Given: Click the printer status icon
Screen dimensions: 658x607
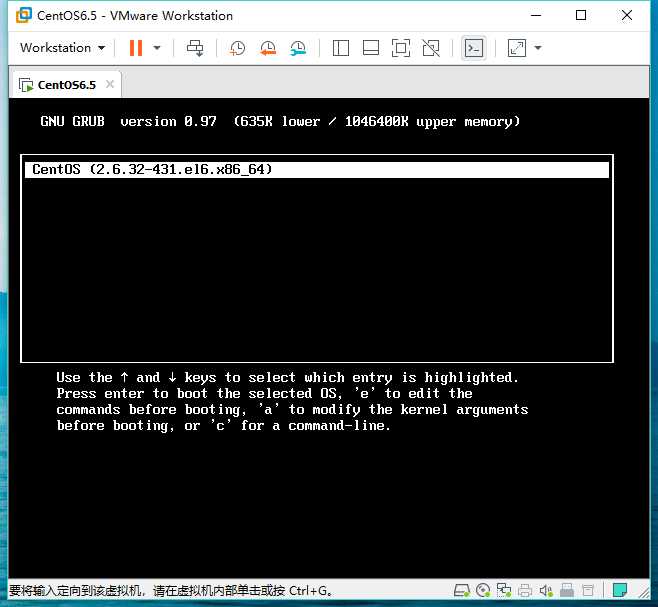Looking at the screenshot, I should [525, 591].
